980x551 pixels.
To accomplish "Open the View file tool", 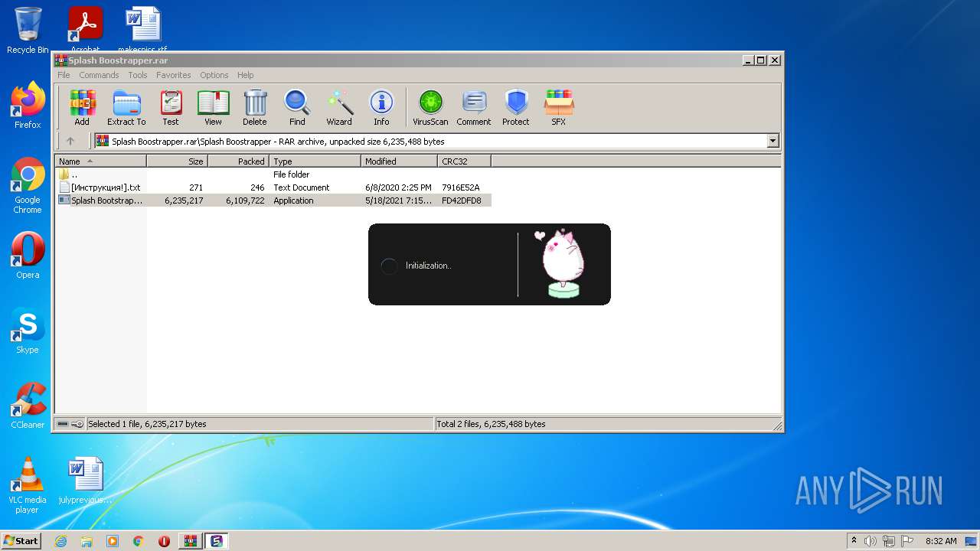I will pyautogui.click(x=213, y=107).
